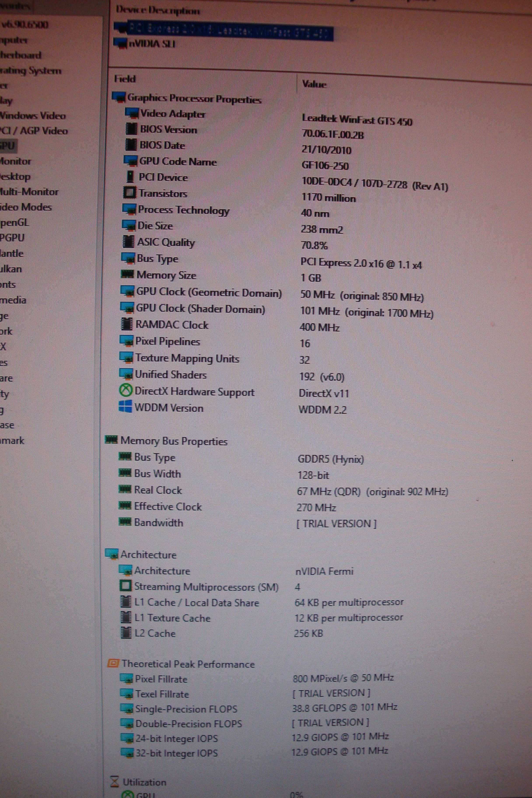Select the L1 Texture Cache row
Image resolution: width=532 pixels, height=798 pixels.
pos(262,618)
